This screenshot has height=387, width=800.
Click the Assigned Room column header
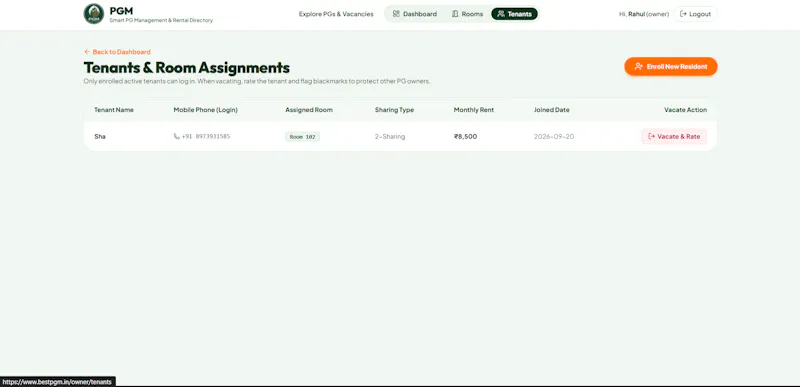point(309,110)
